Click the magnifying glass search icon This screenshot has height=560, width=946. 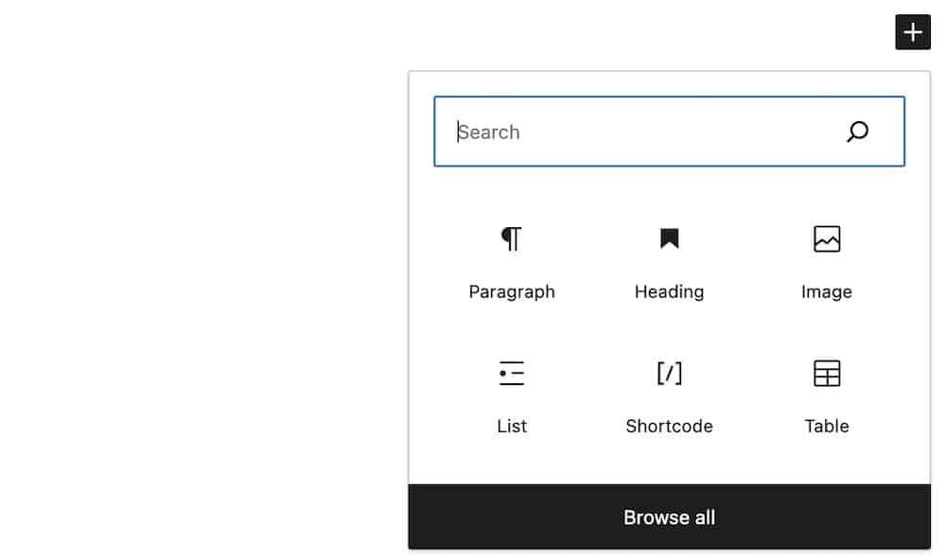[x=857, y=131]
